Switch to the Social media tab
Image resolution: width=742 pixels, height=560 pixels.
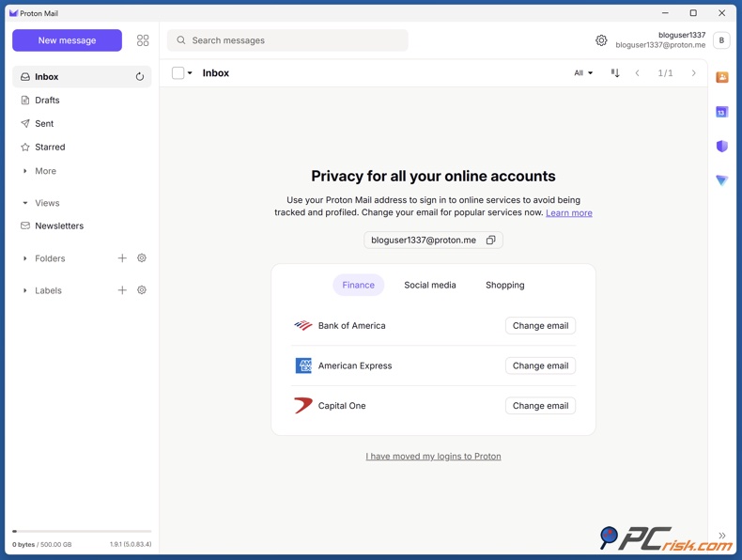pos(430,285)
